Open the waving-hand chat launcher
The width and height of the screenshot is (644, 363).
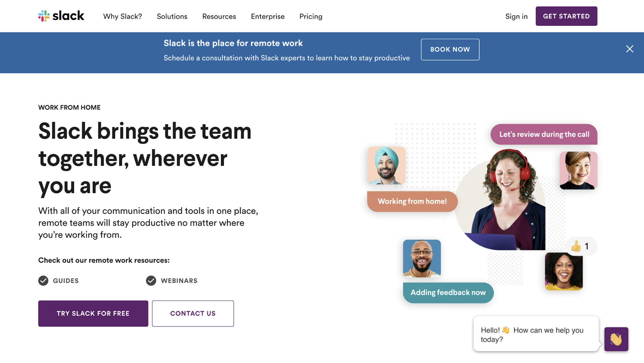(616, 339)
